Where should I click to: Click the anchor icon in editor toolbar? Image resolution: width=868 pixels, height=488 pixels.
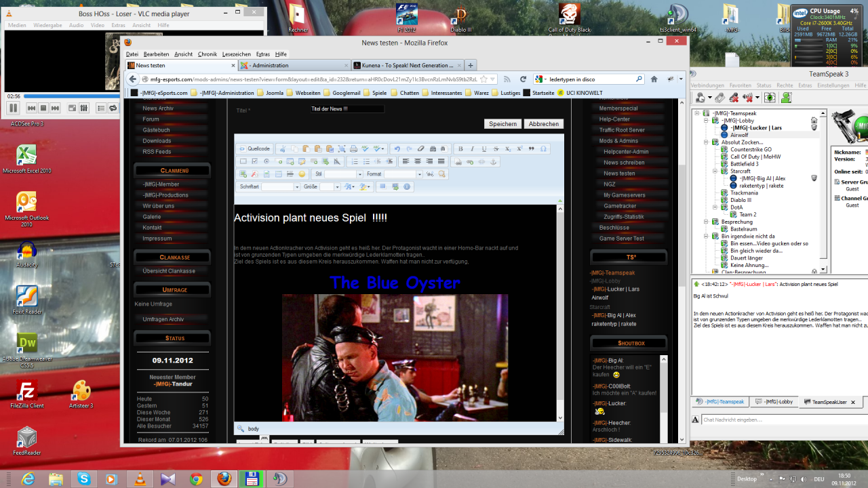[494, 162]
